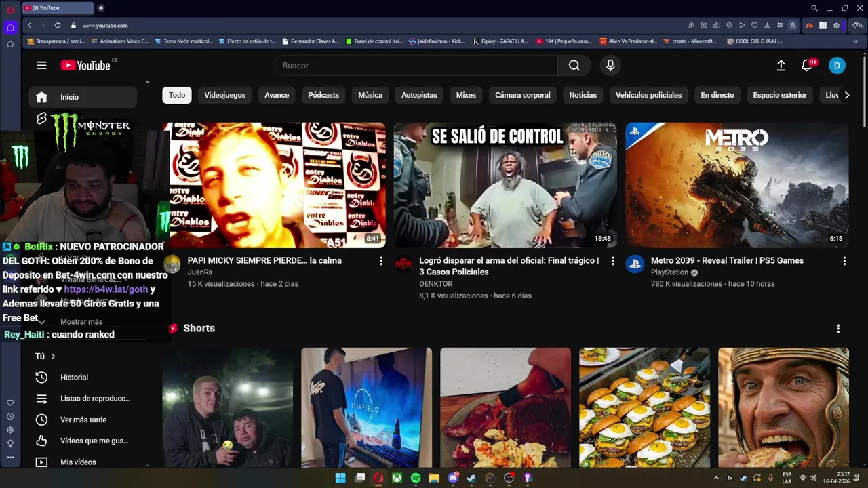The width and height of the screenshot is (868, 488).
Task: Open the account avatar menu
Action: click(x=837, y=66)
